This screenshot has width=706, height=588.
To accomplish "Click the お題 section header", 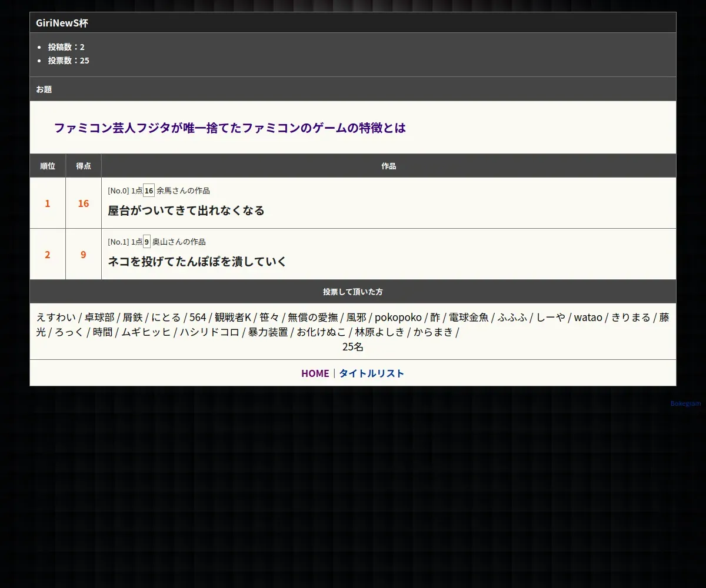I will (x=353, y=89).
